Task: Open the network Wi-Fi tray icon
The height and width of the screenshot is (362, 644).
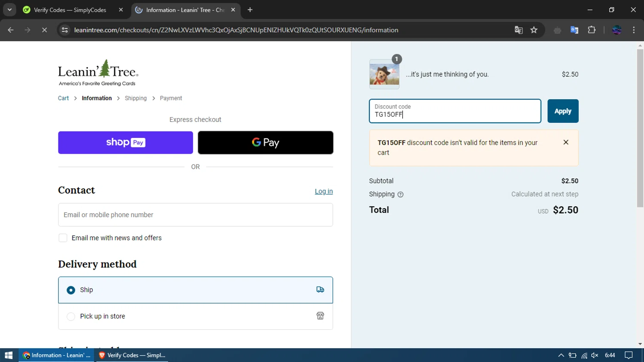Action: pos(584,355)
